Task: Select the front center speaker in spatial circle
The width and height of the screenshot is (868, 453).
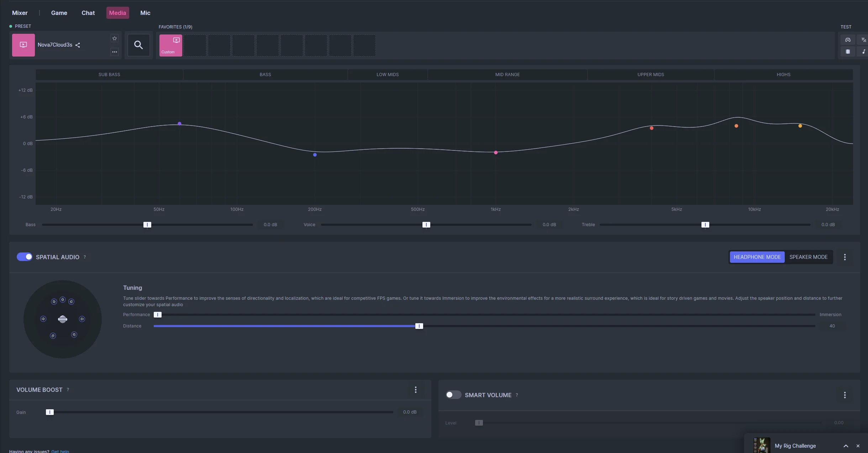Action: pos(63,300)
